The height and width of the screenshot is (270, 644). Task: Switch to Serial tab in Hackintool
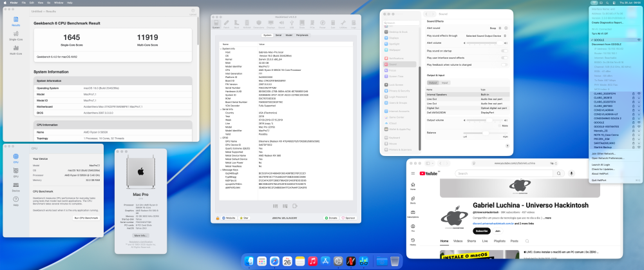(x=278, y=35)
